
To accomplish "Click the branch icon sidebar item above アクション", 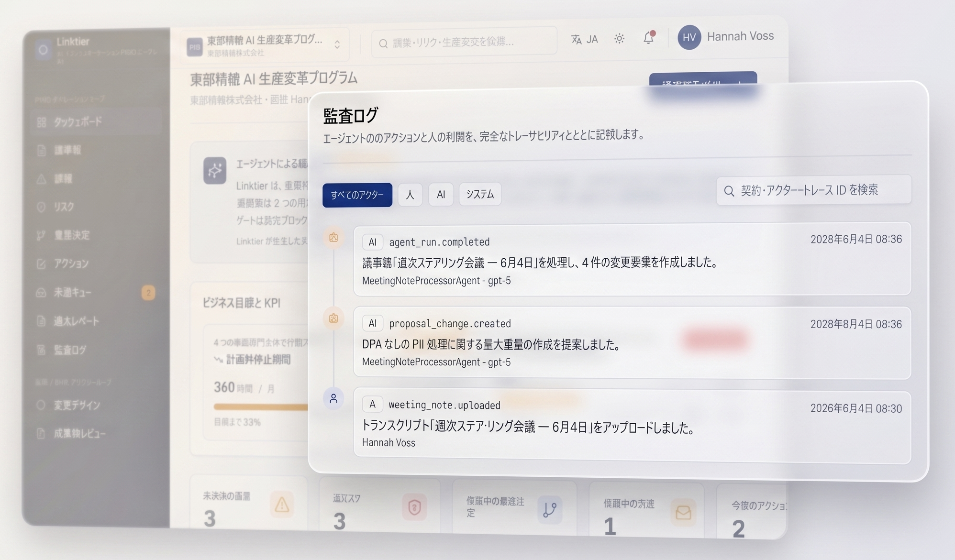I will (41, 235).
